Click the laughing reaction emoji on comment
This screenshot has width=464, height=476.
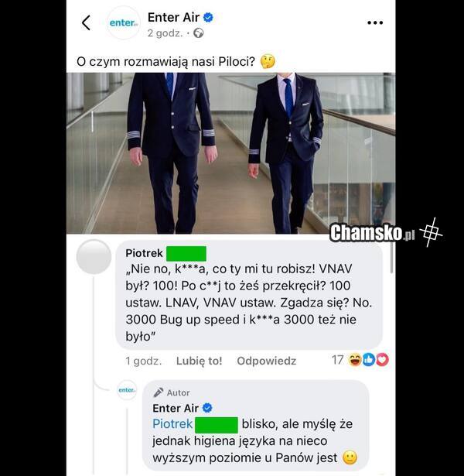pyautogui.click(x=354, y=360)
